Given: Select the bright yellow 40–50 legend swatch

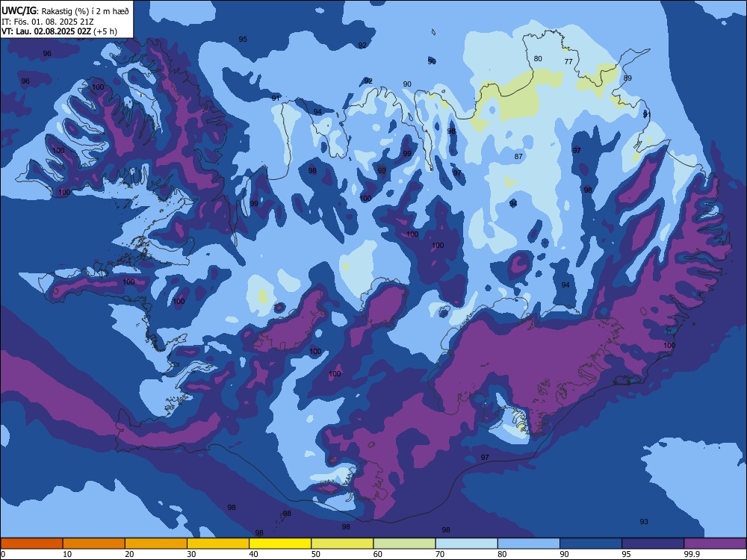Looking at the screenshot, I should [280, 544].
